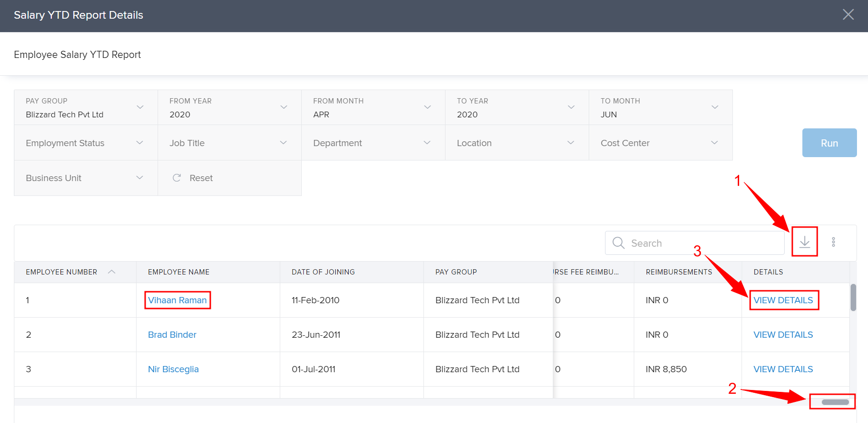Close the Salary YTD Report Details dialog
Viewport: 868px width, 423px height.
click(848, 15)
